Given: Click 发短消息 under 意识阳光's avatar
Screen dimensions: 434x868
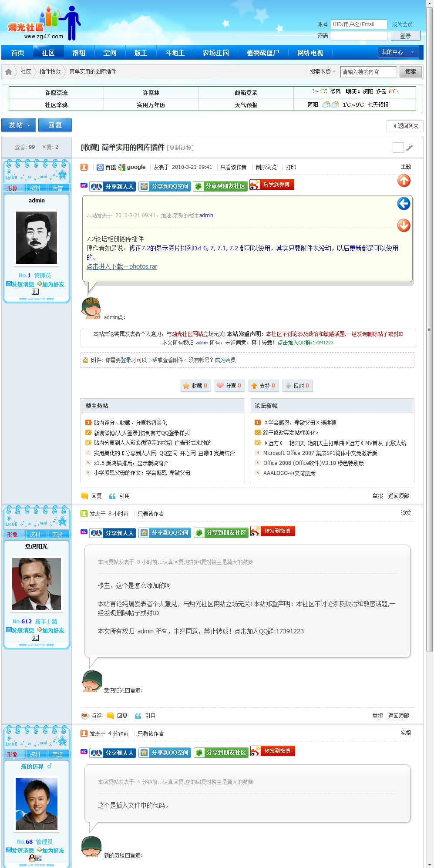Looking at the screenshot, I should [20, 630].
